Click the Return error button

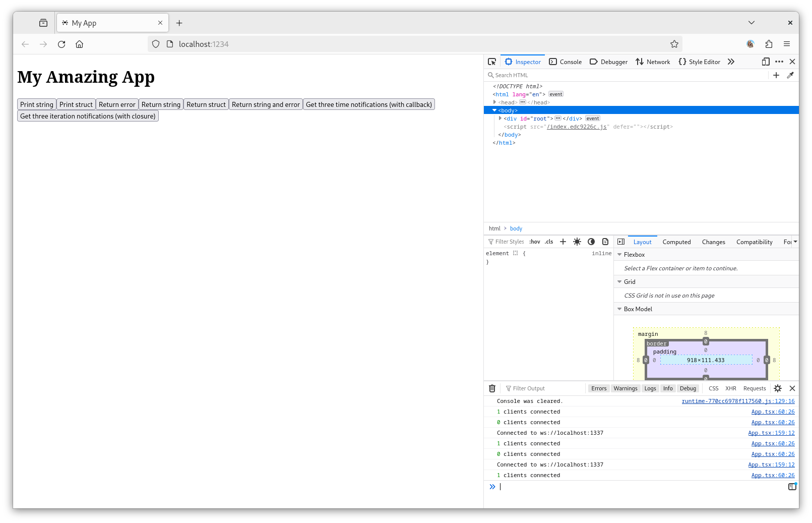117,104
